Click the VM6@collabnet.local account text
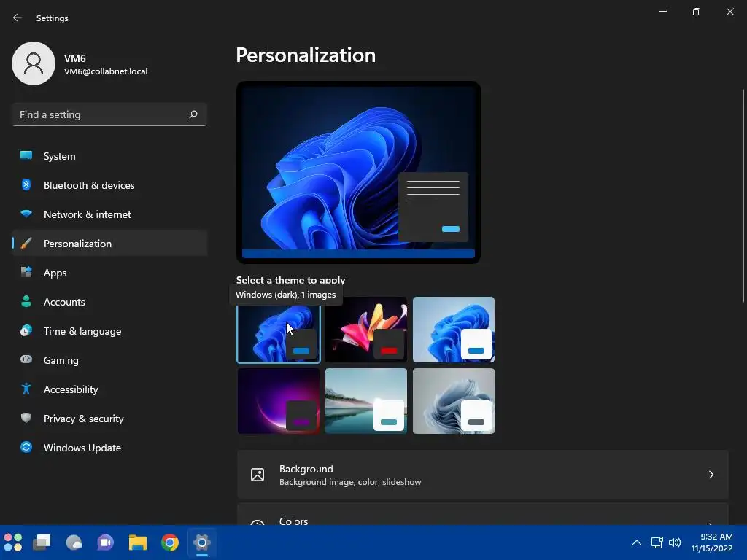This screenshot has width=747, height=560. (106, 71)
